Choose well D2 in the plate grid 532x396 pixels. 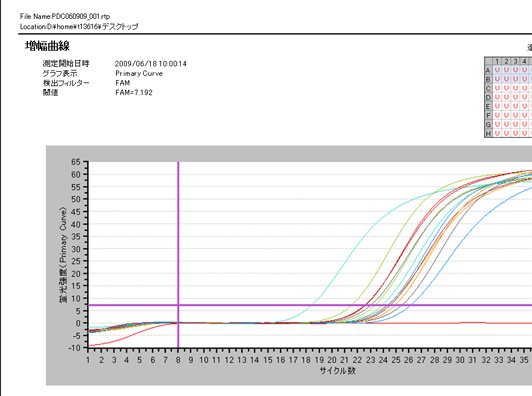(506, 97)
